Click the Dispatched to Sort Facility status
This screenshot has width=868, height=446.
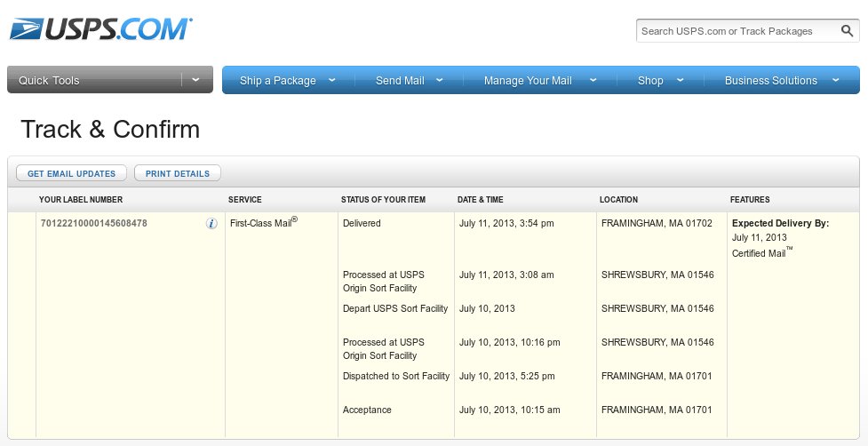[x=396, y=376]
